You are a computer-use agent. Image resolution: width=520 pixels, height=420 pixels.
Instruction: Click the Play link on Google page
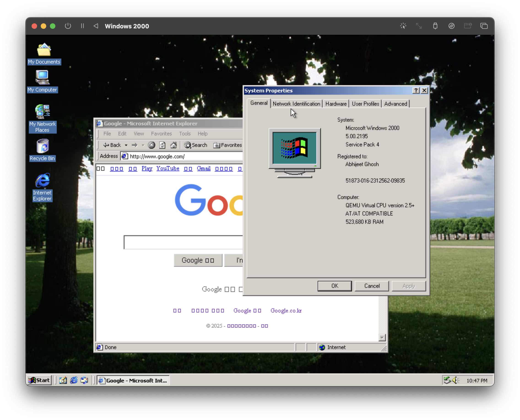click(147, 168)
